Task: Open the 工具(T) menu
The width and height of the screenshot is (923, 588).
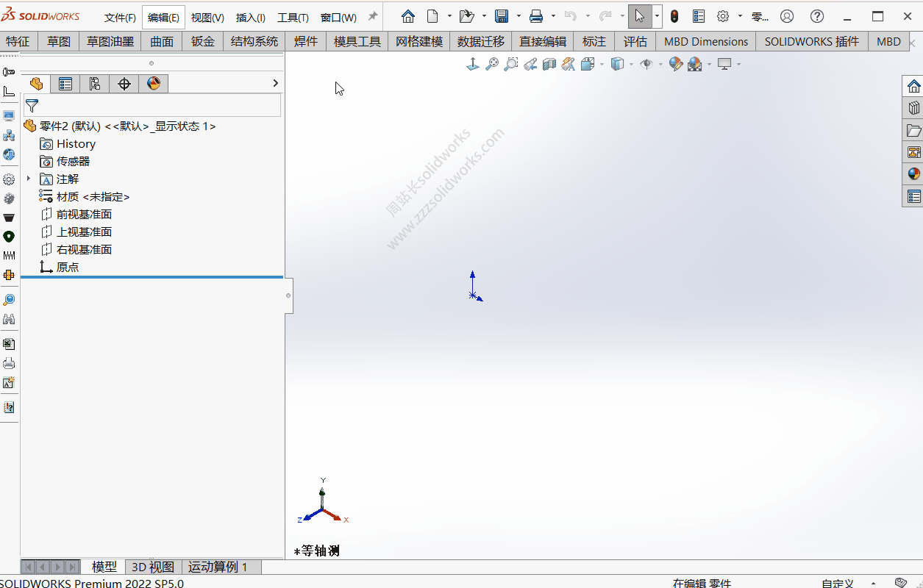Action: click(293, 18)
